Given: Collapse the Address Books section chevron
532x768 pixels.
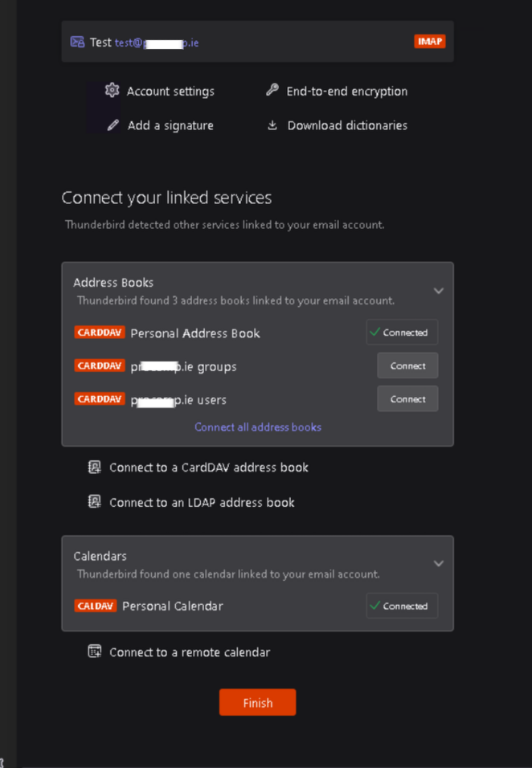Looking at the screenshot, I should click(439, 291).
